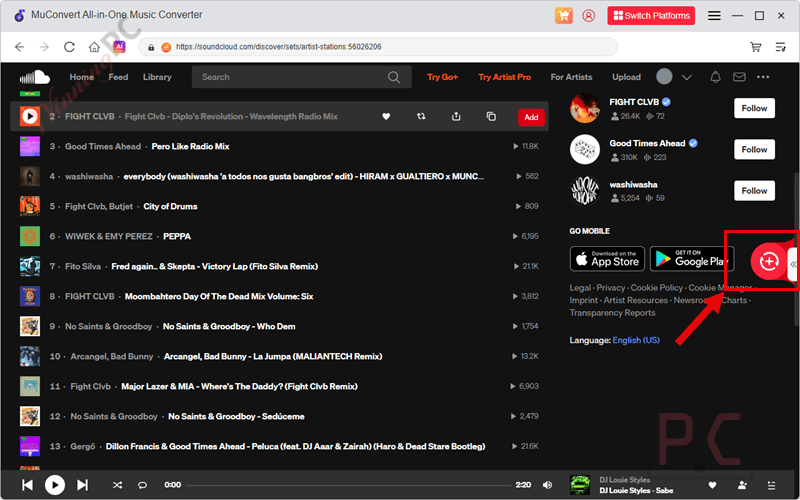This screenshot has height=500, width=800.
Task: Toggle shuffle in the player bar
Action: click(117, 485)
